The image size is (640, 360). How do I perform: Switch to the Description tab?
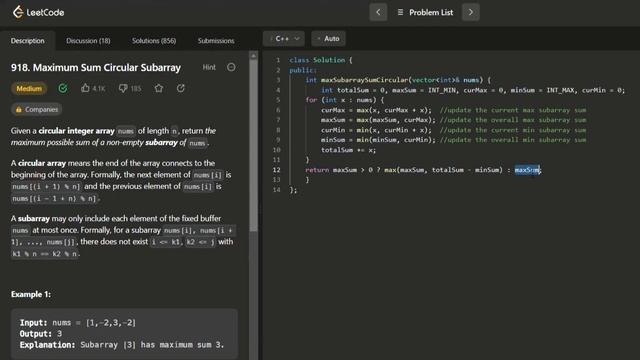(x=27, y=41)
